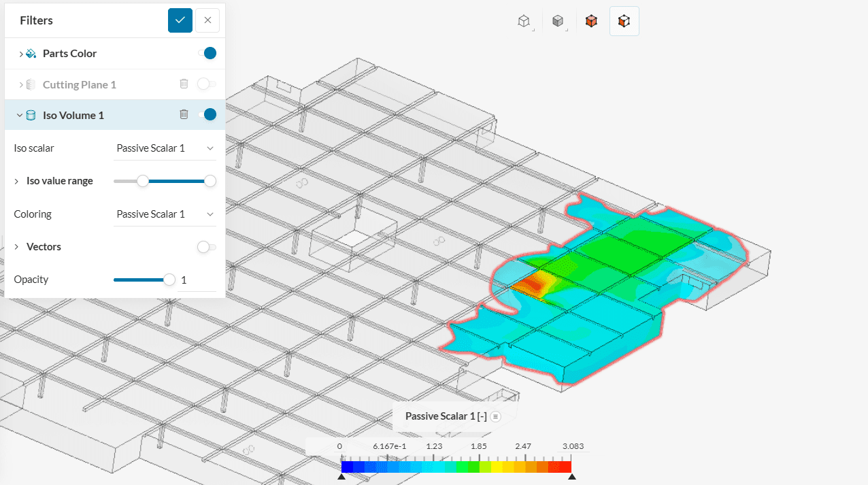The width and height of the screenshot is (868, 485).
Task: Click the Opacity slider handle
Action: pyautogui.click(x=169, y=280)
